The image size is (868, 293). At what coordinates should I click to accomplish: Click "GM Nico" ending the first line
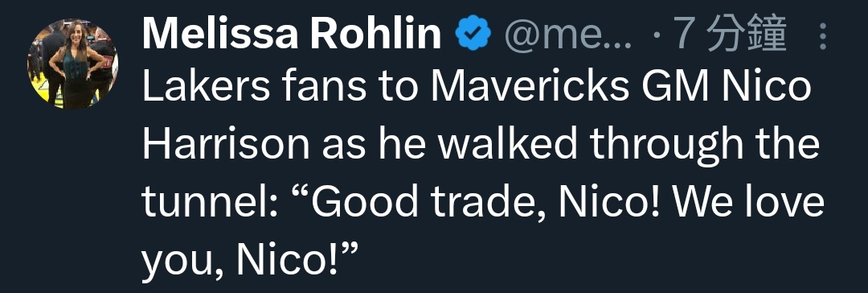tap(725, 89)
